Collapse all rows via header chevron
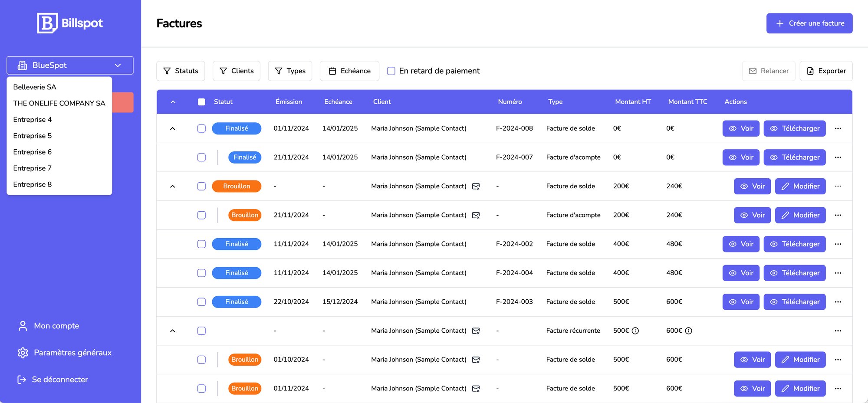 (x=173, y=102)
